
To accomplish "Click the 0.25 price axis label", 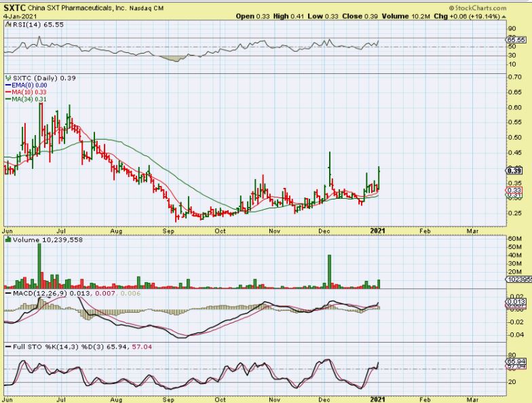I will [x=514, y=213].
